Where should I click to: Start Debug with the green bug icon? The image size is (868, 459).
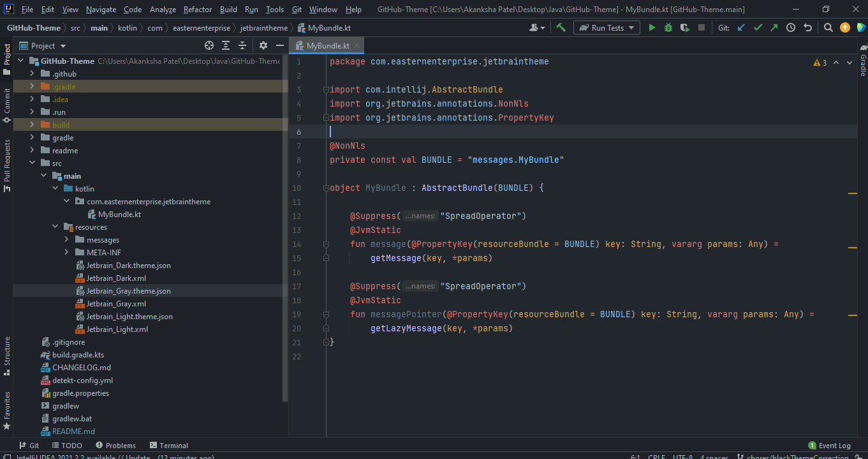(668, 27)
